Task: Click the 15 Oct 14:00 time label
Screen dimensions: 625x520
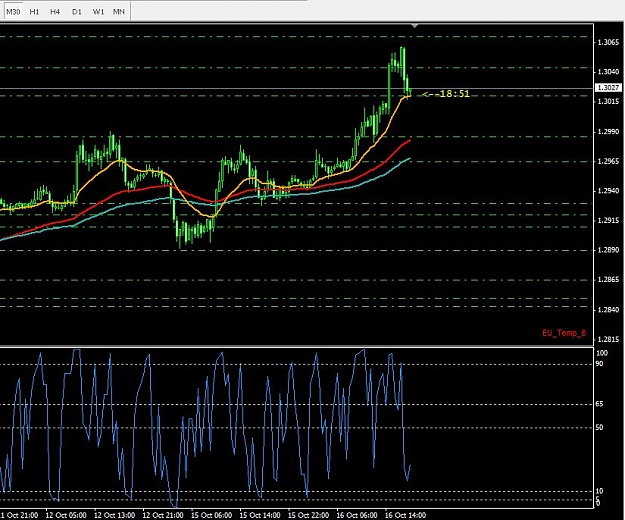Action: 260,515
